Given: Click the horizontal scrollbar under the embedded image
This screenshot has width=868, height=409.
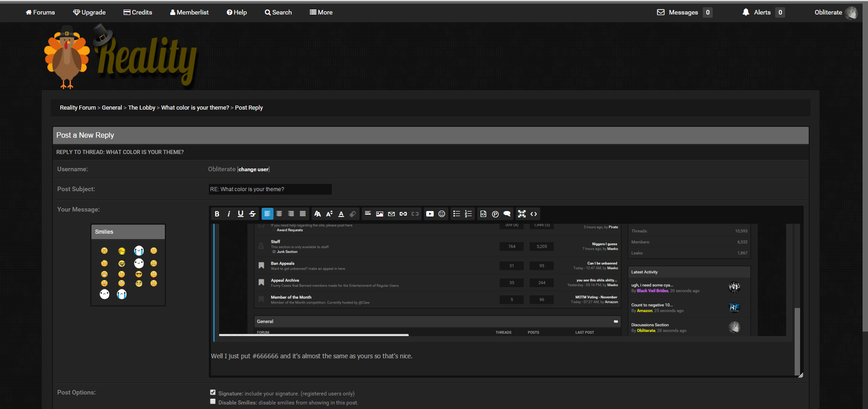Looking at the screenshot, I should click(x=314, y=335).
